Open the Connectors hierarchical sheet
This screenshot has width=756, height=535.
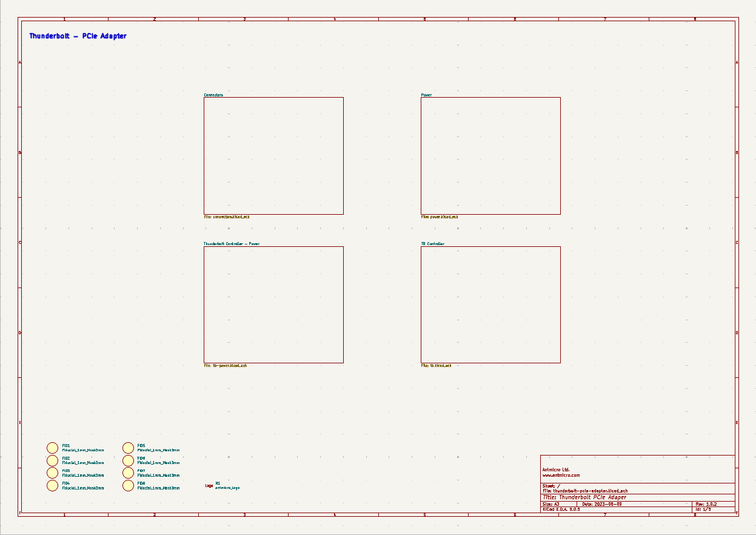(x=273, y=155)
